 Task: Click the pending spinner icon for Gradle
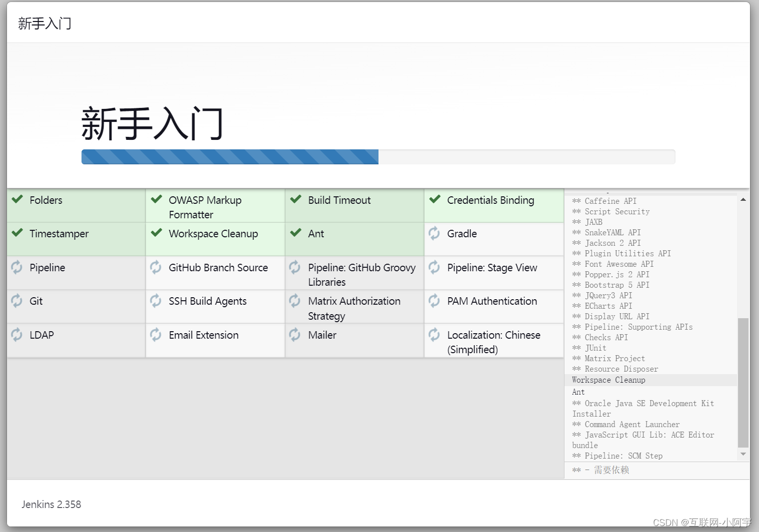pos(434,233)
